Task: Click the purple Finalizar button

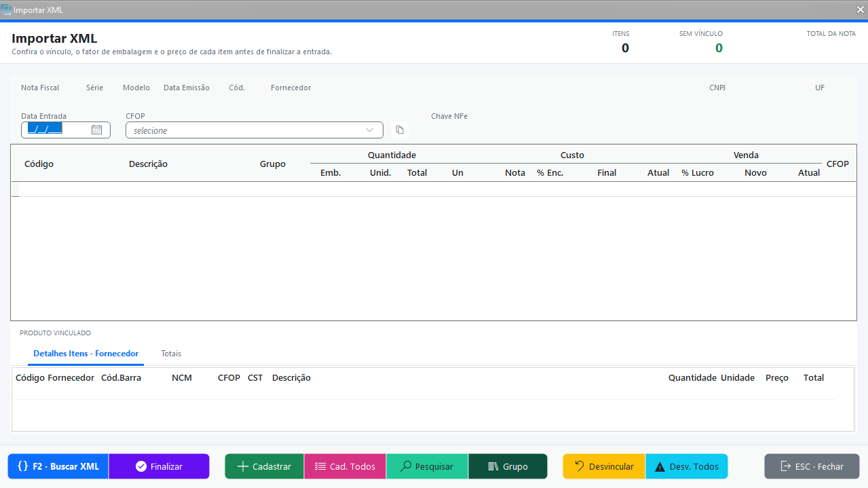Action: [x=159, y=466]
